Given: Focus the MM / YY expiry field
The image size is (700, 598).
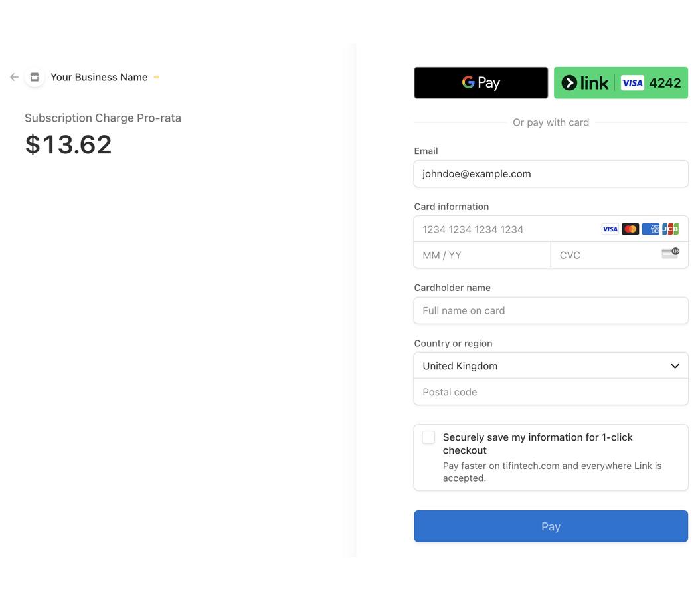Looking at the screenshot, I should pyautogui.click(x=482, y=255).
